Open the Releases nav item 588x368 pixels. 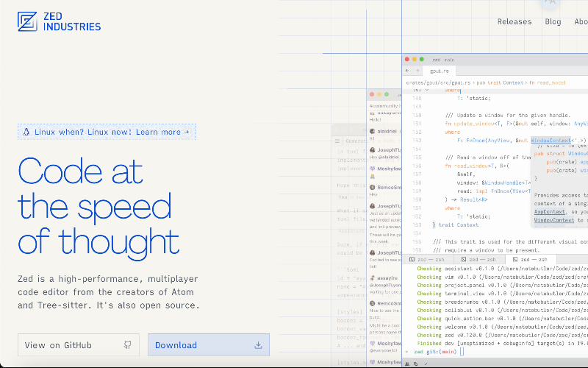(x=514, y=22)
